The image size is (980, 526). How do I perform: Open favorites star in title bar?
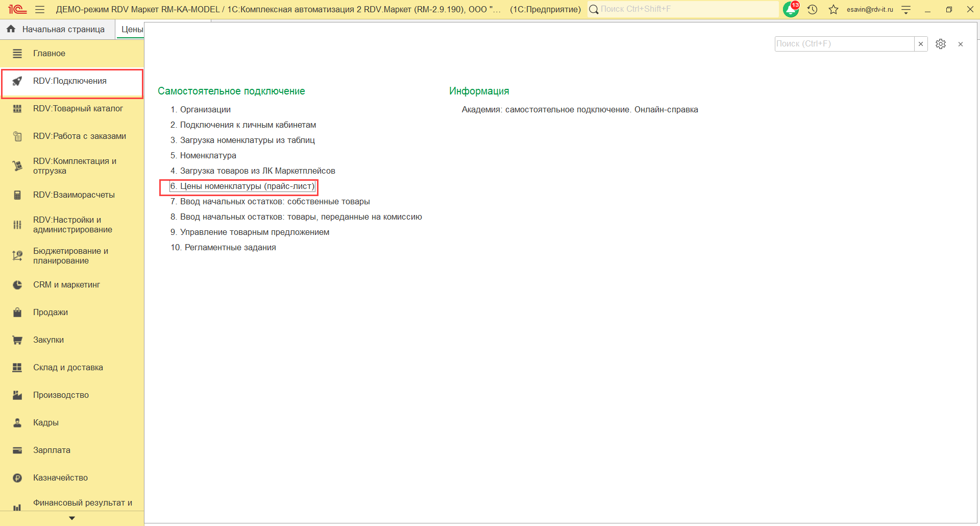pyautogui.click(x=834, y=9)
